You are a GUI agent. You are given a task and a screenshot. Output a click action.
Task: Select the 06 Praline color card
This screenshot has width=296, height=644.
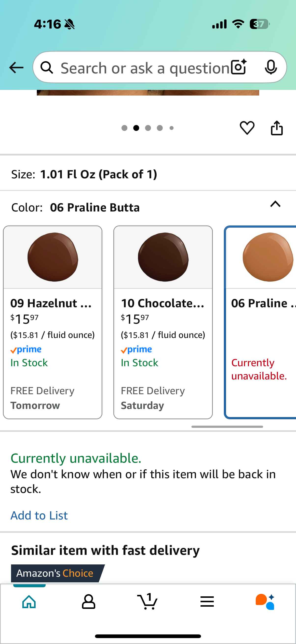point(260,322)
